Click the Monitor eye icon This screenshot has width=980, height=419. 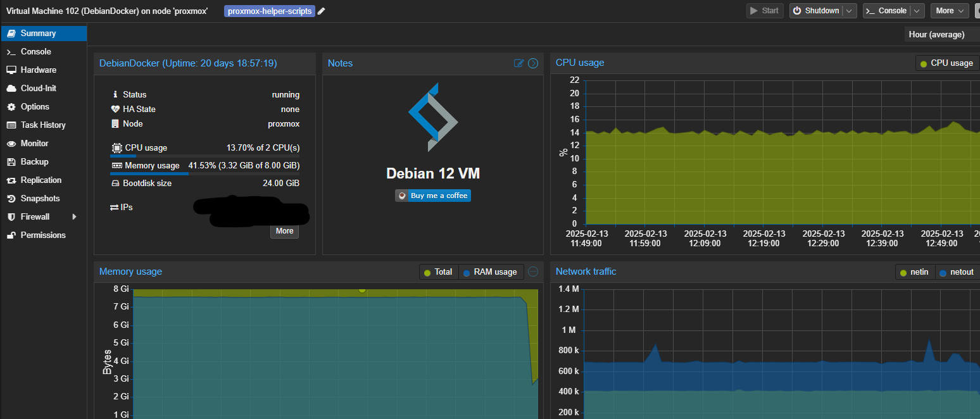[11, 144]
